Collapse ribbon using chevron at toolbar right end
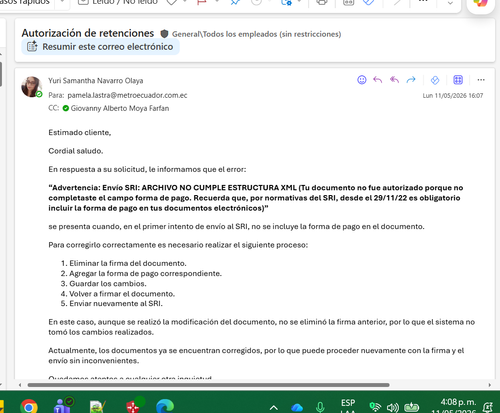The height and width of the screenshot is (413, 500). coord(450,3)
